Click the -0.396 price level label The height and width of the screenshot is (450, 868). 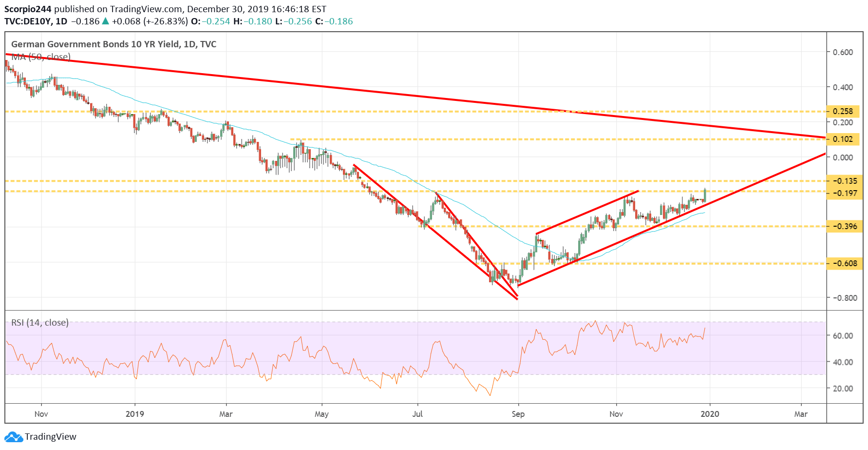[845, 226]
